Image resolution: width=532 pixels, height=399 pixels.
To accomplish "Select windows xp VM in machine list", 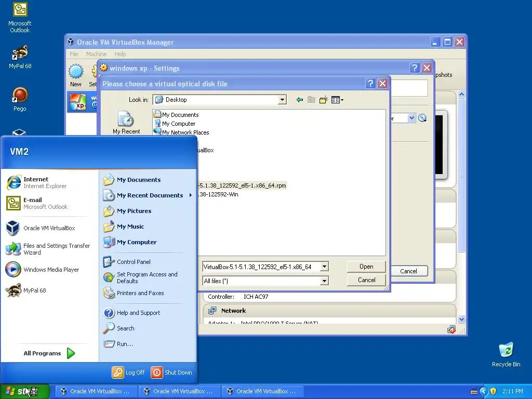I will click(82, 102).
